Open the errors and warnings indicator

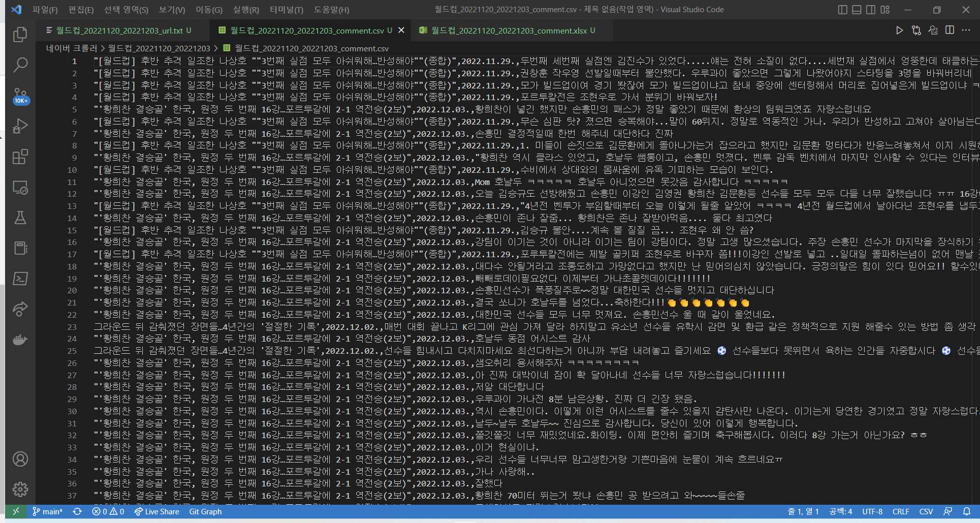tap(108, 512)
